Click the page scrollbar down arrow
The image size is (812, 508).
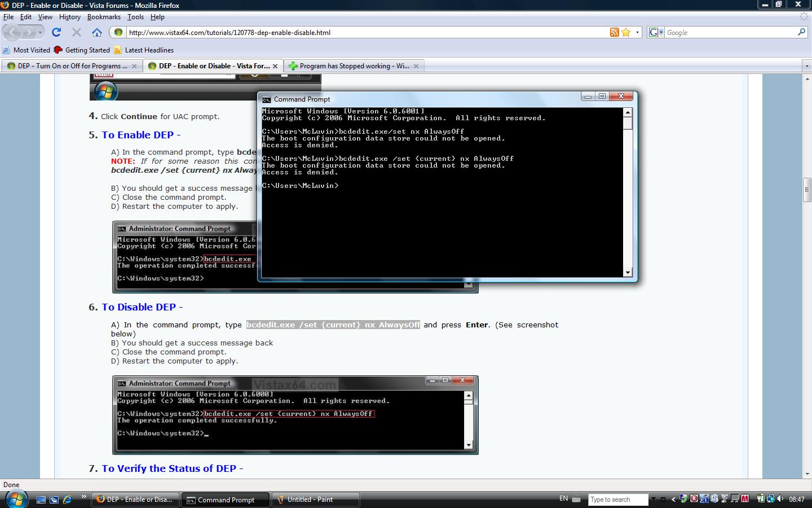coord(807,474)
